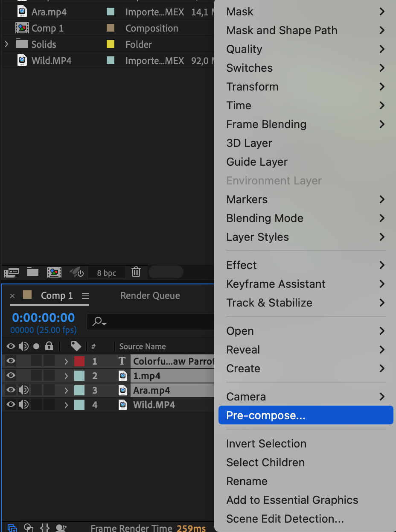Click the label tag column icon

point(76,346)
